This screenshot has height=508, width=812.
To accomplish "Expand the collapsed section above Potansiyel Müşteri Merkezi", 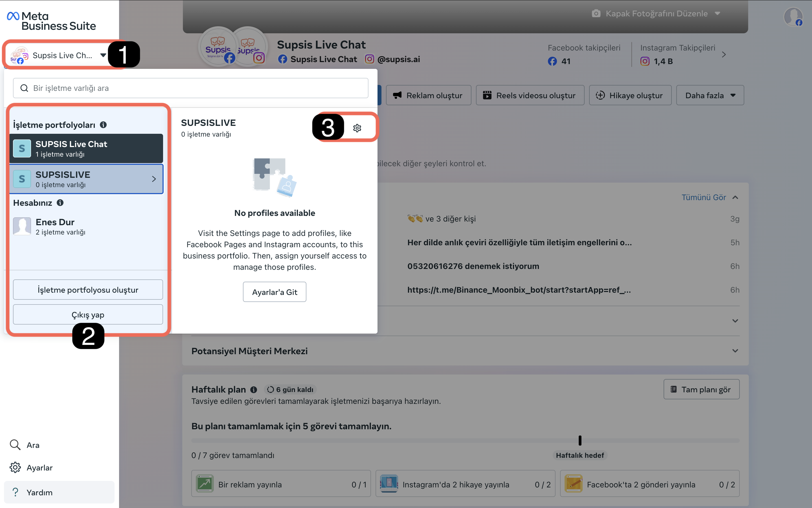I will [735, 321].
